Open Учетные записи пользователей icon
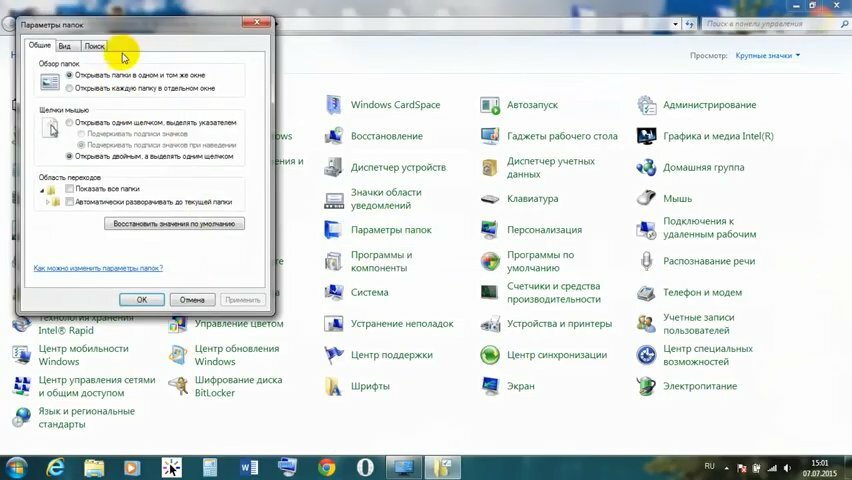 [646, 324]
